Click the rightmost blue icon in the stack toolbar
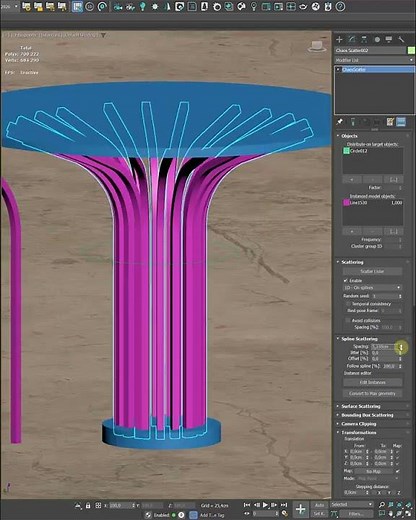The width and height of the screenshot is (416, 520). (x=401, y=122)
